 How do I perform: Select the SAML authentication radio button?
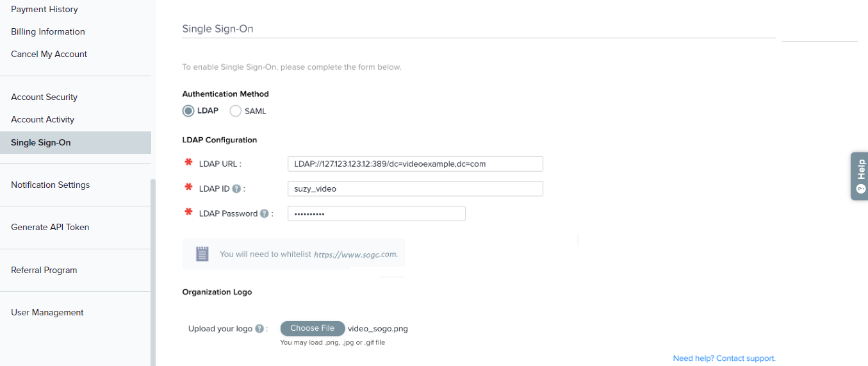pos(235,111)
